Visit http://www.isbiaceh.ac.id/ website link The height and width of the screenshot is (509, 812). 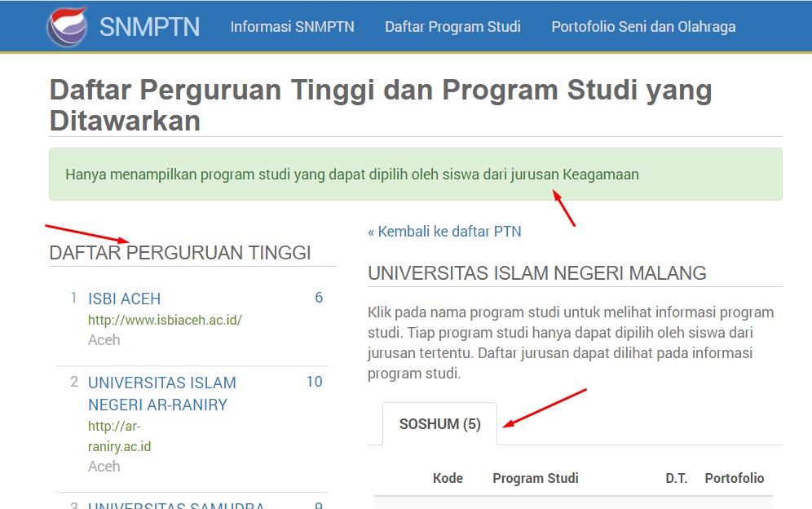coord(165,320)
